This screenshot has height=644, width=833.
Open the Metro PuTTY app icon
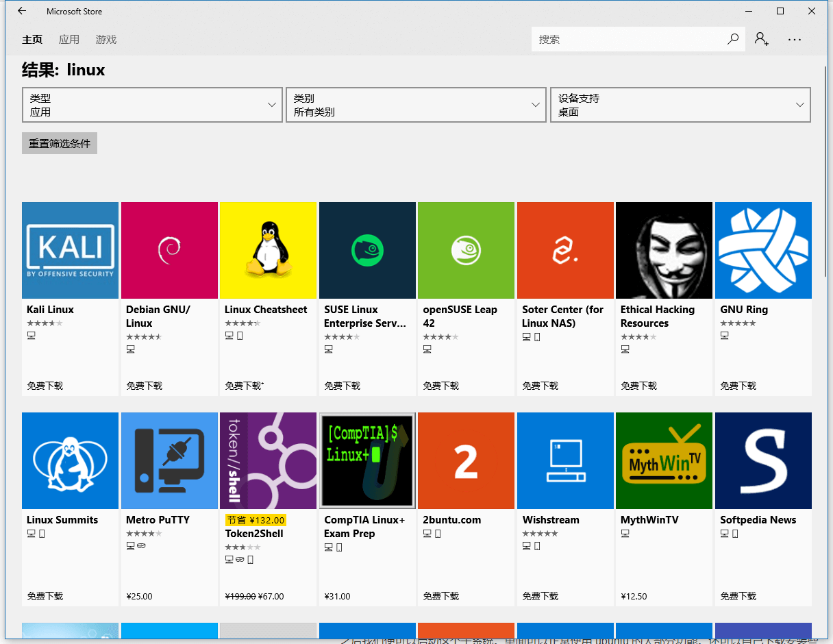point(169,460)
